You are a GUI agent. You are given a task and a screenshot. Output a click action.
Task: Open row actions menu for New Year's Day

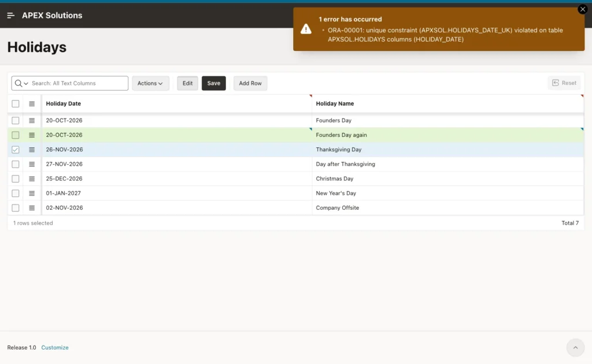[32, 193]
